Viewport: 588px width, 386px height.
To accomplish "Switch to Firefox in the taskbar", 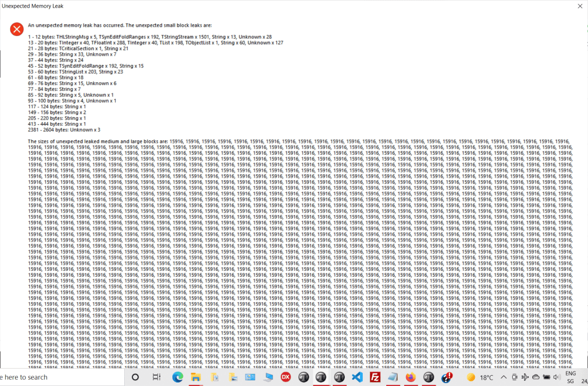I will tap(410, 377).
